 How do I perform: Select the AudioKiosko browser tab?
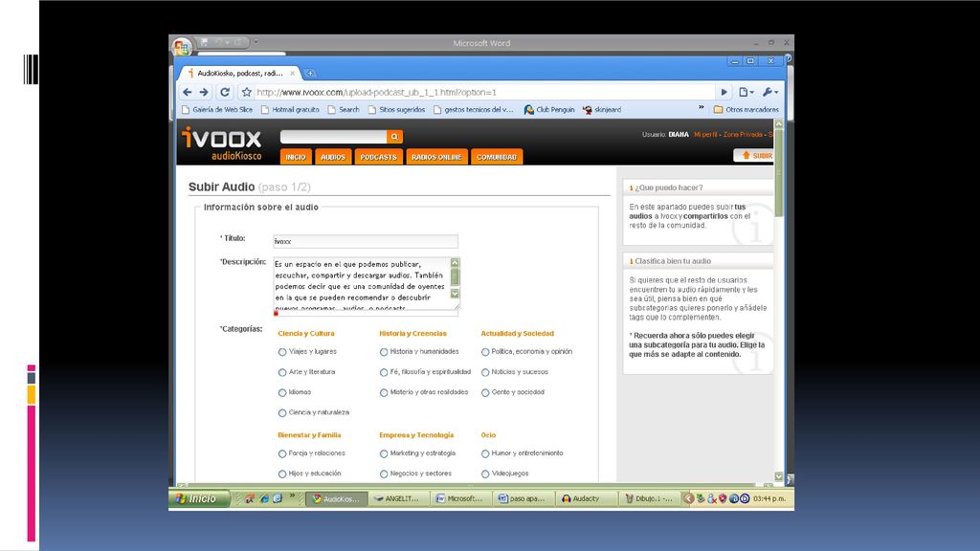tap(239, 73)
